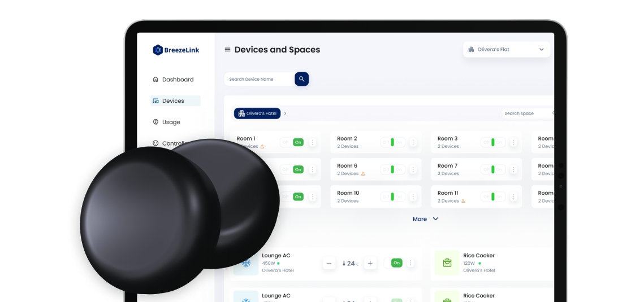The image size is (644, 302).
Task: Decrease temperature with minus on 450W Lounge AC
Action: pyautogui.click(x=329, y=263)
